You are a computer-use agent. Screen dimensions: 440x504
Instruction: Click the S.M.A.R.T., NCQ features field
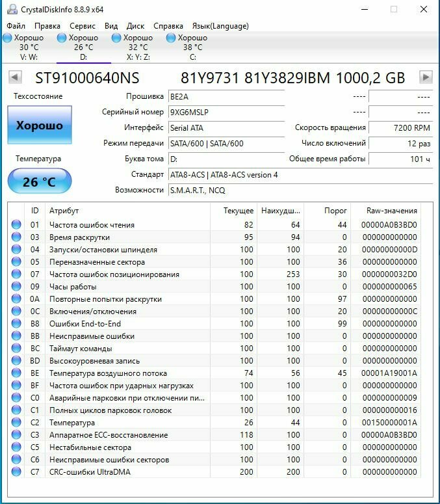(301, 191)
